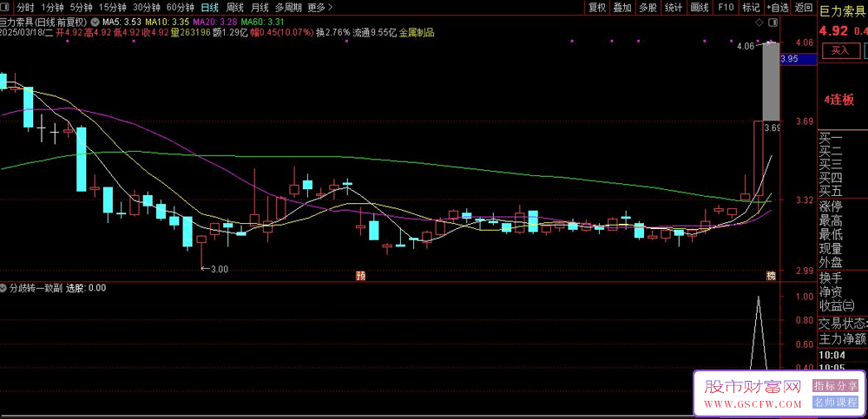Click the 买五 bid row label
This screenshot has height=419, width=868.
[831, 192]
